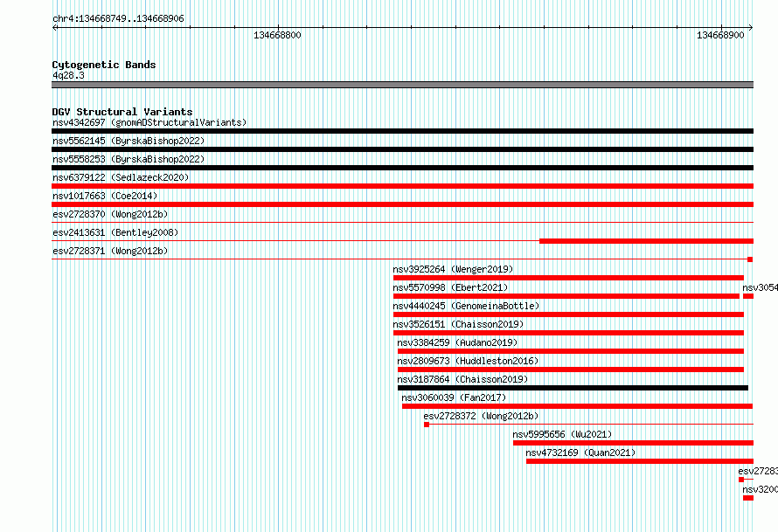
Task: Click the thick red segment of esv2413631
Action: (x=647, y=241)
